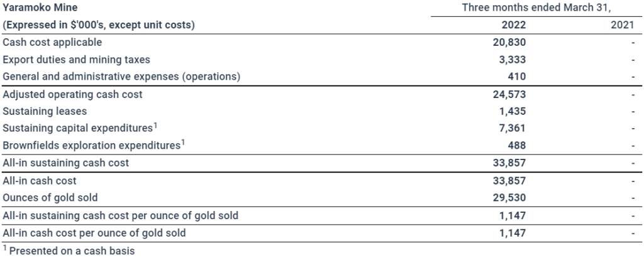The height and width of the screenshot is (258, 644).
Task: Select the 7,361 capital expenditures value
Action: click(514, 128)
